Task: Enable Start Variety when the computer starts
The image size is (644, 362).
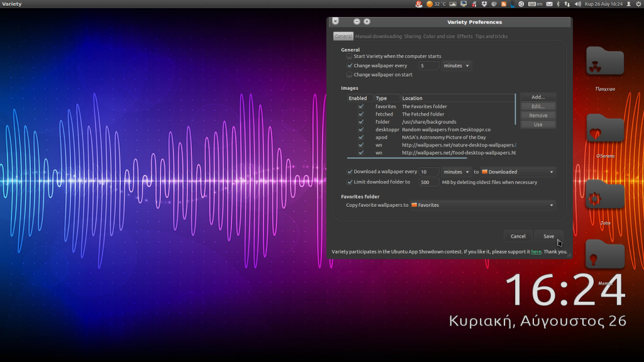Action: (349, 56)
